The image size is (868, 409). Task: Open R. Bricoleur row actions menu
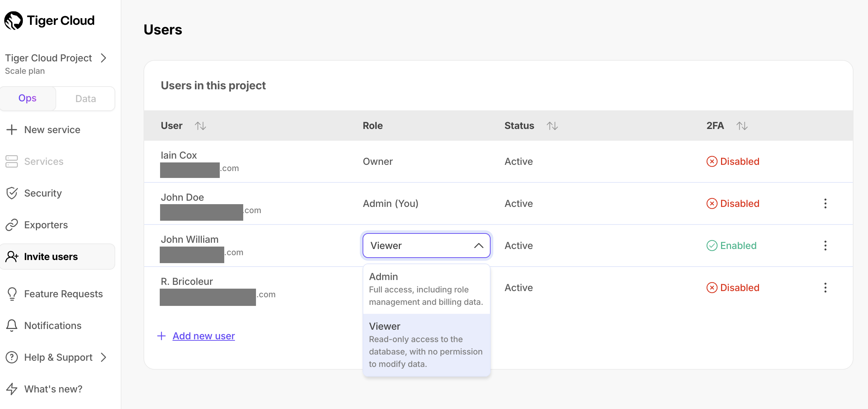click(826, 288)
